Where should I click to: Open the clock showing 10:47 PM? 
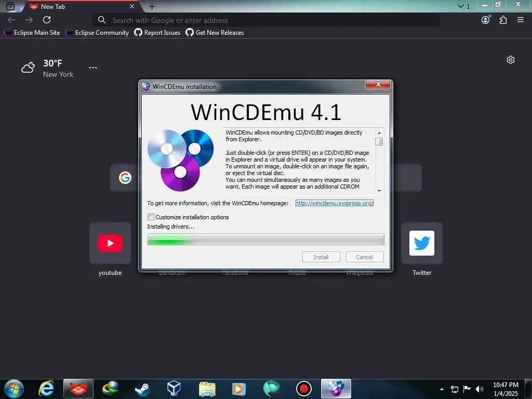click(x=506, y=389)
